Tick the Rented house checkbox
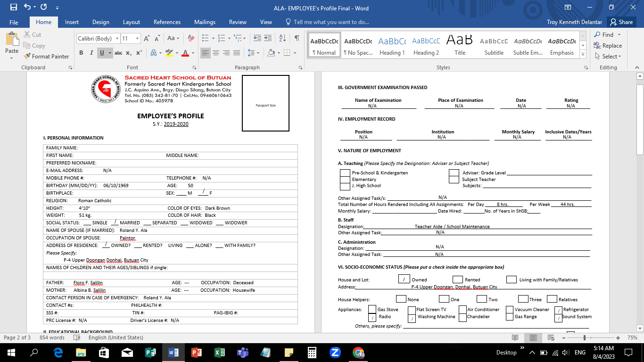Image resolution: width=644 pixels, height=362 pixels. click(x=457, y=280)
